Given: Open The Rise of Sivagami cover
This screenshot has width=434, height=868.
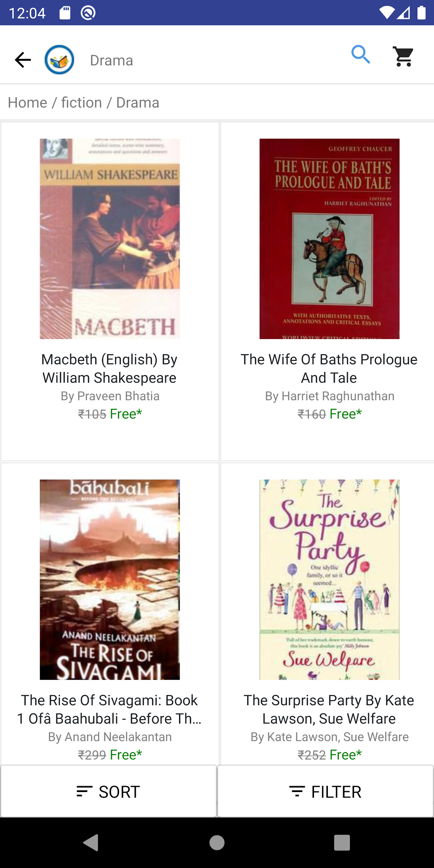Looking at the screenshot, I should point(110,579).
